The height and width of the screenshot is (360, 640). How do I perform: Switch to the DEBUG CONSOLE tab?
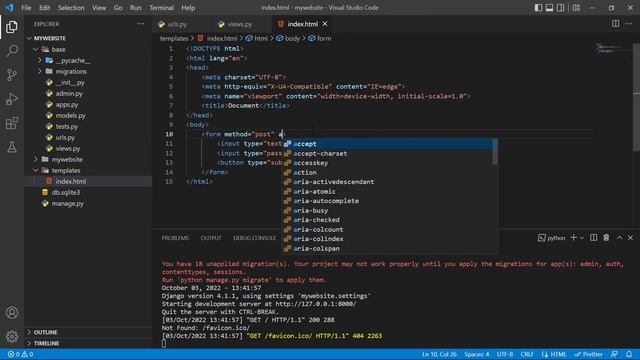pos(255,238)
